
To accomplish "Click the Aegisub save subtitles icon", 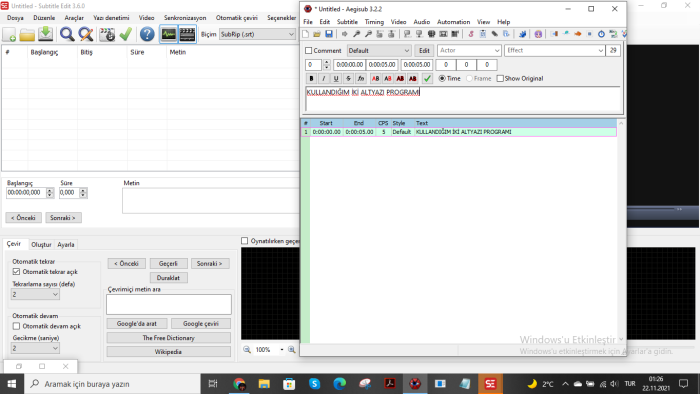I will (329, 34).
